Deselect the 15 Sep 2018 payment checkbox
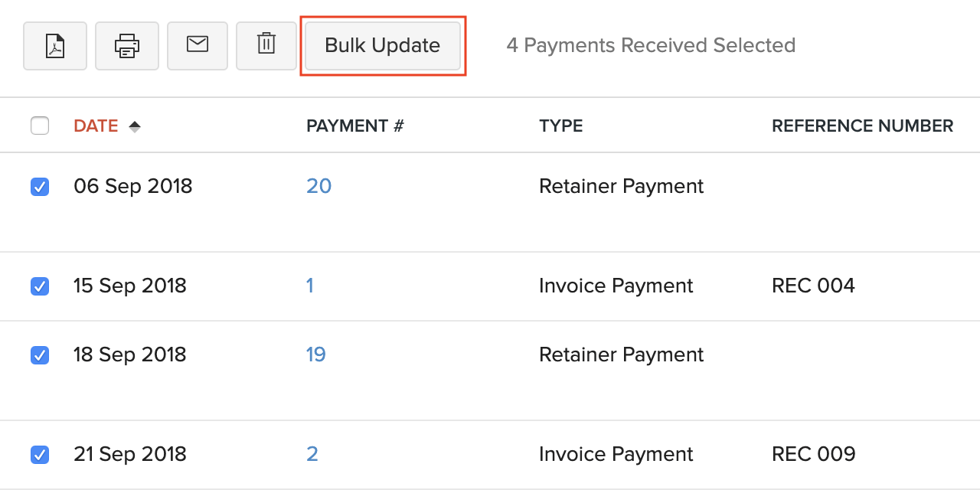 (x=40, y=286)
